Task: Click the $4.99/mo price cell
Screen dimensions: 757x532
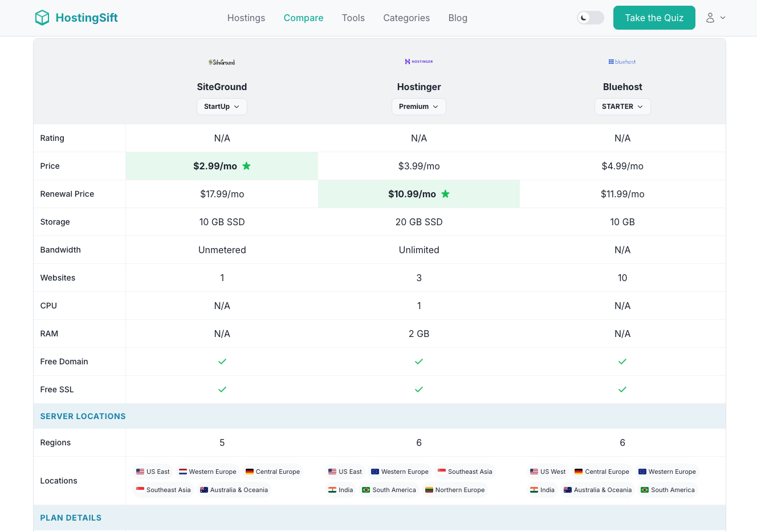Action: (622, 166)
